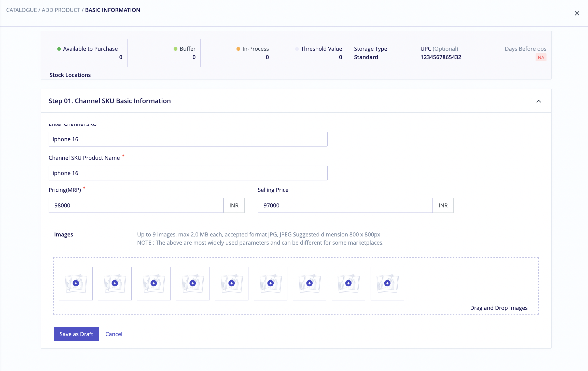Add an image to the first upload slot
588x371 pixels.
[x=76, y=284]
